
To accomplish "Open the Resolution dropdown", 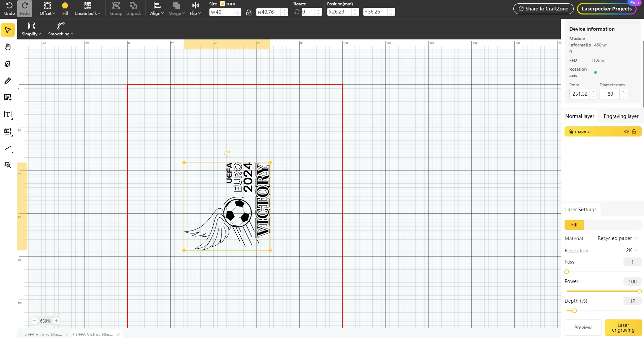I will [632, 250].
